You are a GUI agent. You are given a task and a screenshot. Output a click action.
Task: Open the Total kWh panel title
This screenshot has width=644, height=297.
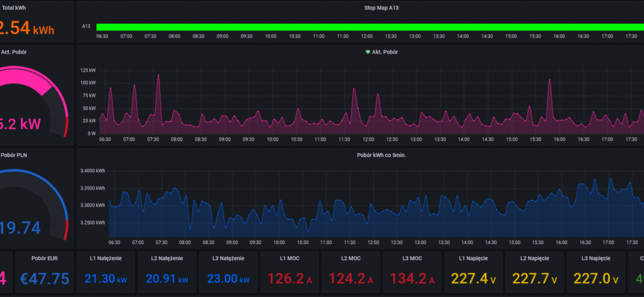tap(14, 8)
